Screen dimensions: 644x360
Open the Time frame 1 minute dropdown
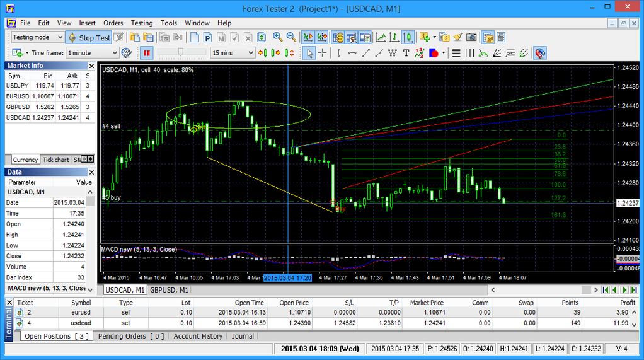(x=93, y=53)
